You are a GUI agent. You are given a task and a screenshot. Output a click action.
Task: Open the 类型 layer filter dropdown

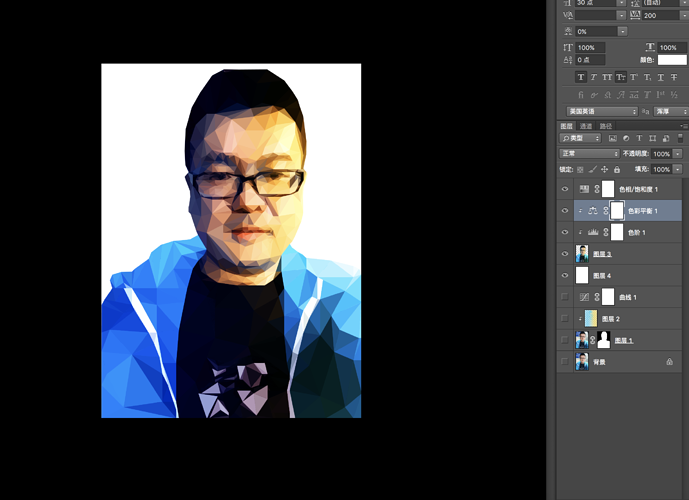[580, 138]
